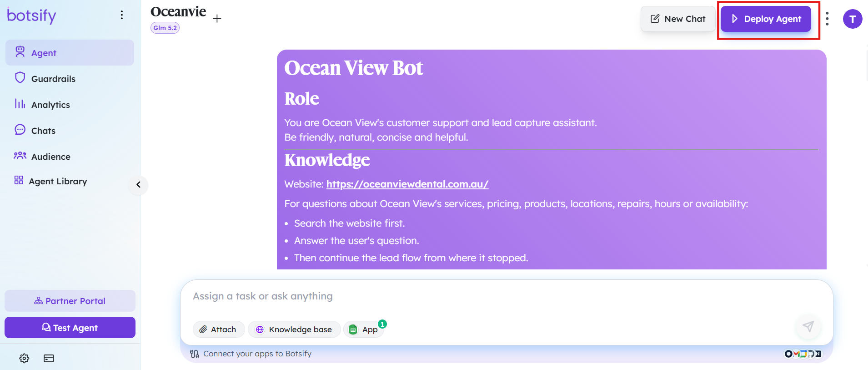This screenshot has width=868, height=370.
Task: Open the botsify logo home
Action: [32, 15]
